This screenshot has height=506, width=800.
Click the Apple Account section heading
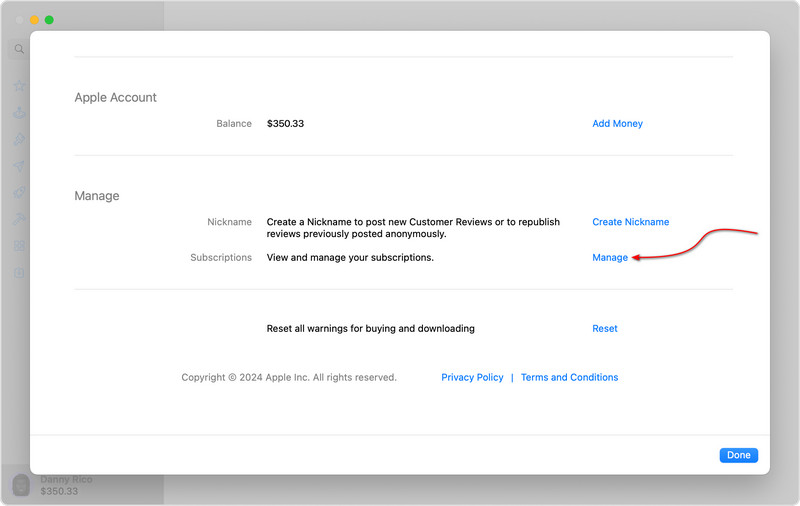point(115,97)
